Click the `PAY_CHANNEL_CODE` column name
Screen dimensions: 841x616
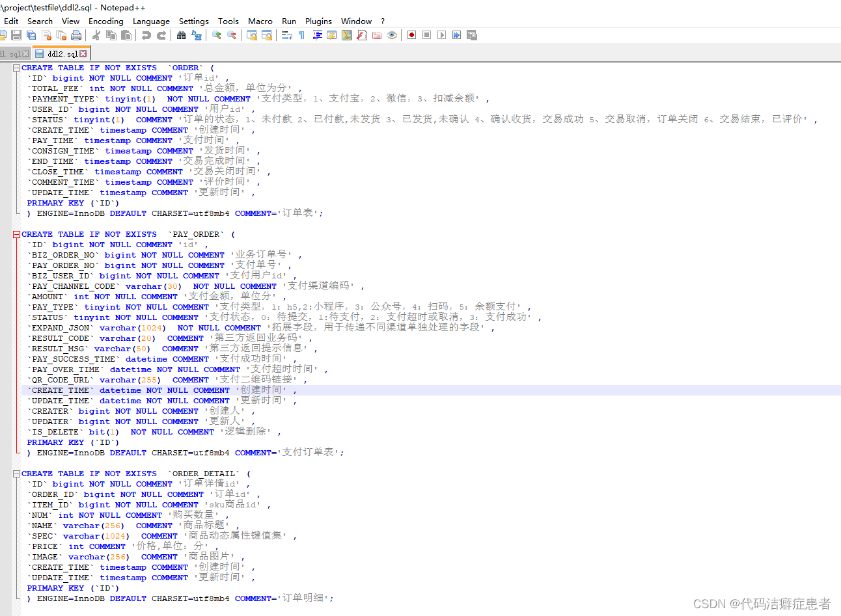tap(74, 286)
